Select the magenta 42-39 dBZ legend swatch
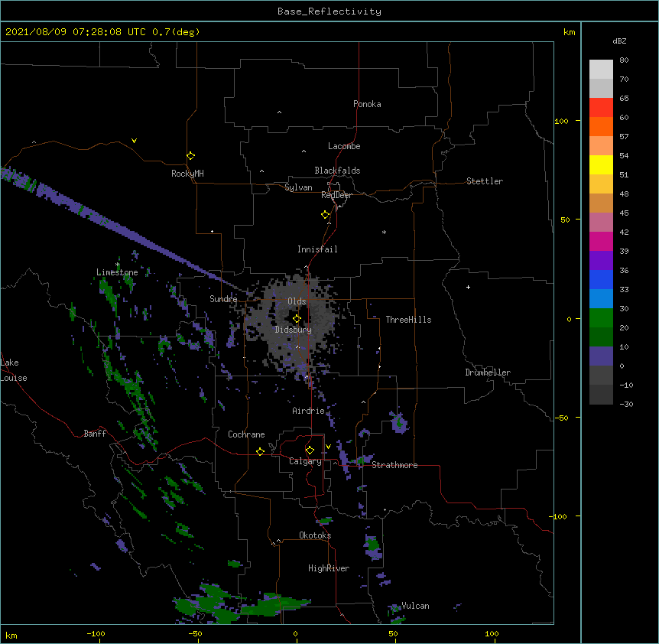Viewport: 659px width, 644px height. click(601, 241)
